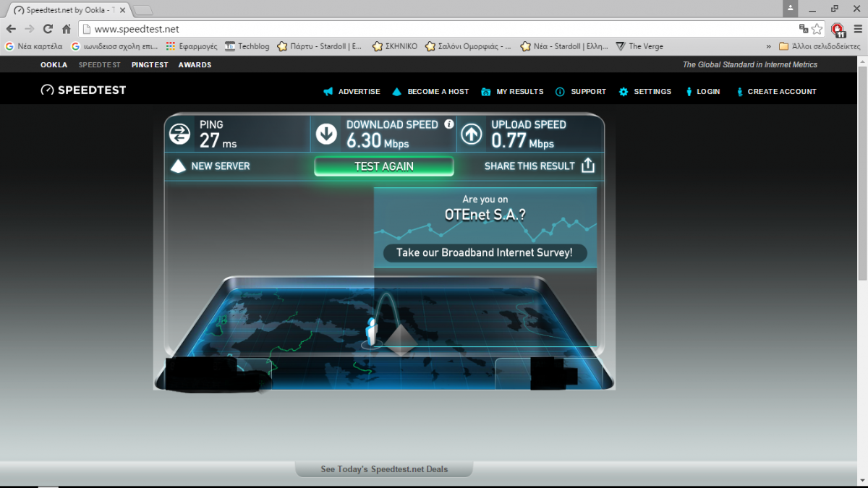The width and height of the screenshot is (868, 488).
Task: Click the Speedtest logo
Action: 83,90
